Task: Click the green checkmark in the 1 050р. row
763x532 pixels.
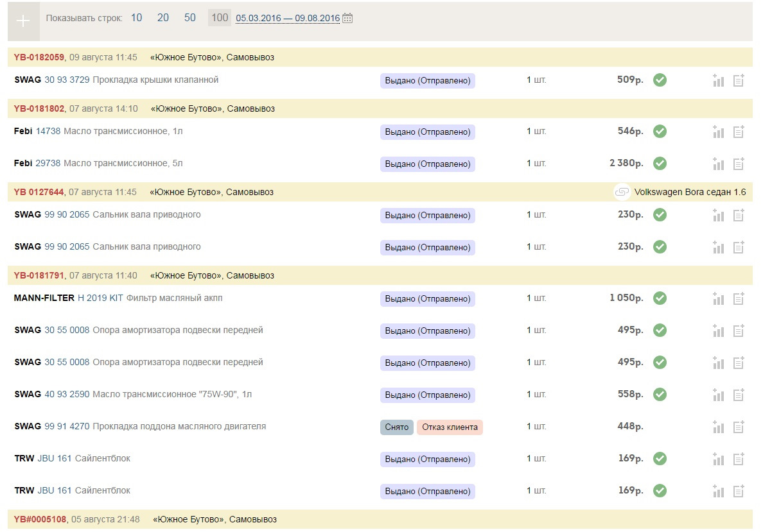Action: coord(660,298)
